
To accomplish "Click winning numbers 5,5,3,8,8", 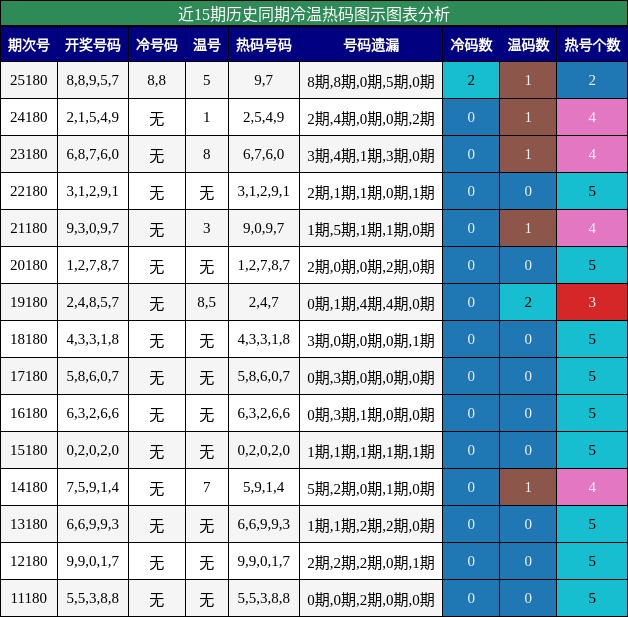I will coord(93,598).
